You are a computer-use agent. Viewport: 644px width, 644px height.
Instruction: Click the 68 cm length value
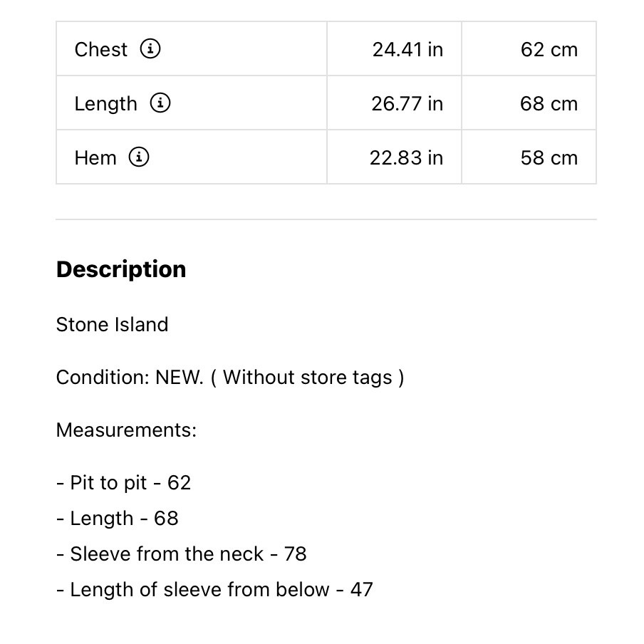point(549,104)
